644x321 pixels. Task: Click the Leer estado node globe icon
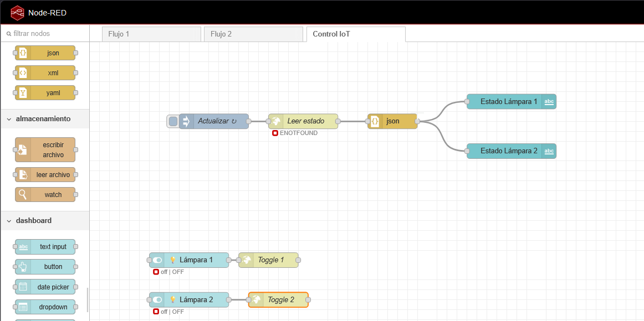pos(276,121)
